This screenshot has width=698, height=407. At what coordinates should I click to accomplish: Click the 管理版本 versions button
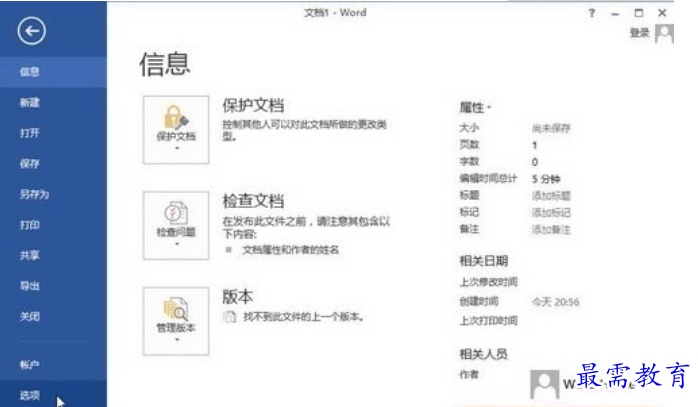coord(176,321)
